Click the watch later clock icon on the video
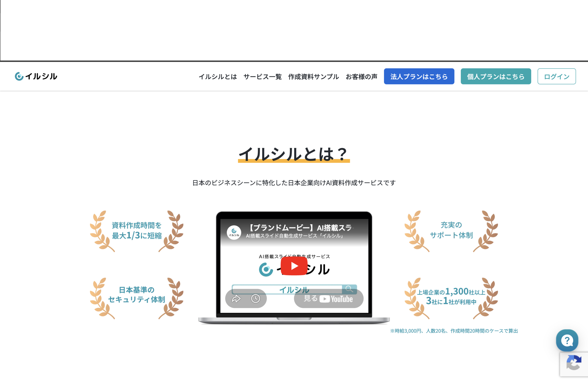Screen dimensions: 588x382 255,298
